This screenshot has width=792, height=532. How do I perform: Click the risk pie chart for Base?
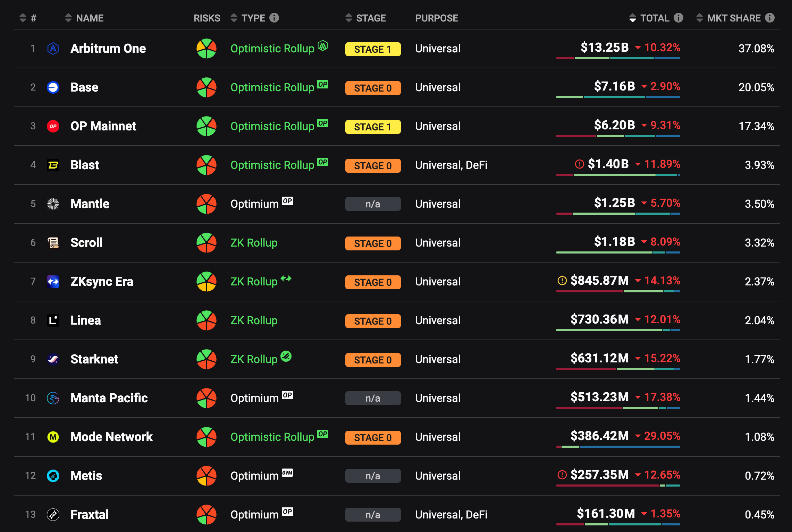pyautogui.click(x=207, y=87)
